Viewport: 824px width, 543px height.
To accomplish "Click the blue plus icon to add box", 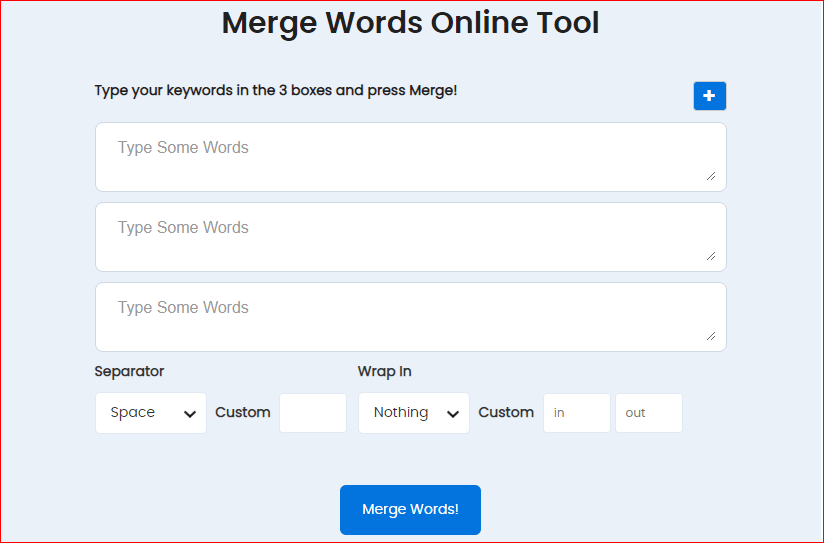I will 709,96.
